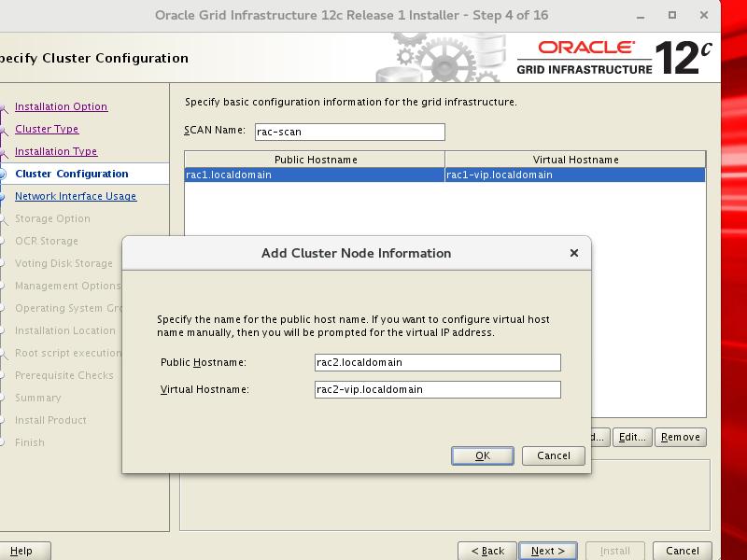This screenshot has height=560, width=747.
Task: Go Back to the previous step
Action: (x=487, y=551)
